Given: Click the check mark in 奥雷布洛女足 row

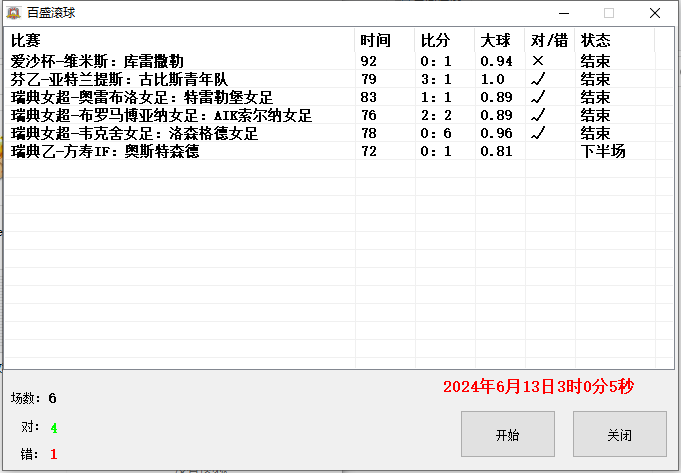Looking at the screenshot, I should coord(538,97).
